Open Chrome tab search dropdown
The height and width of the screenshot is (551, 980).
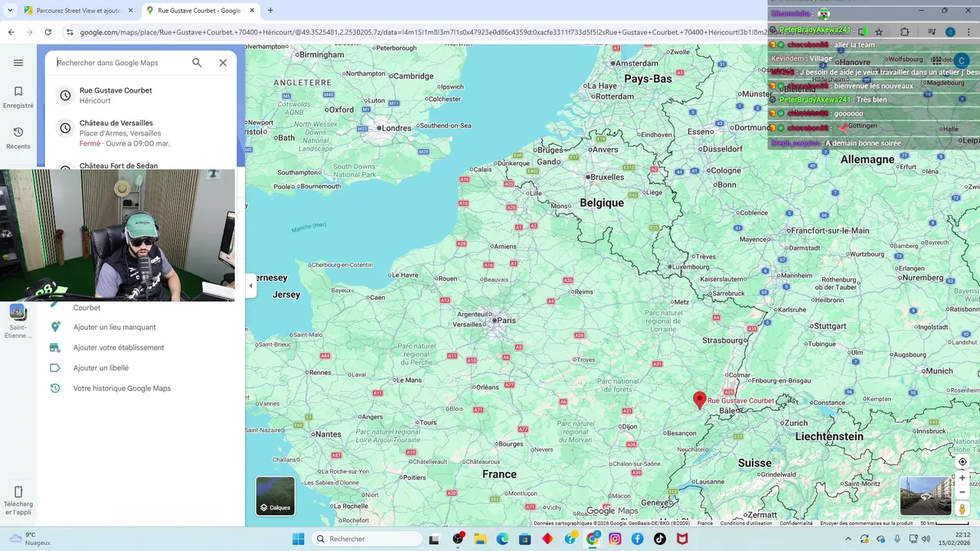coord(10,11)
